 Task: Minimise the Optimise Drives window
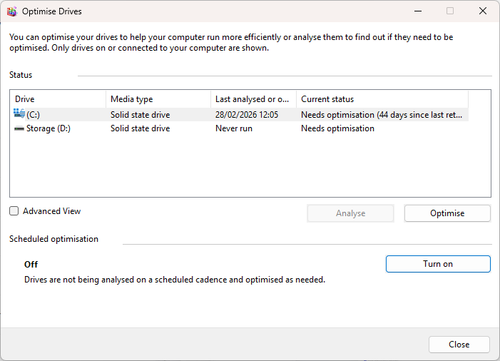418,11
